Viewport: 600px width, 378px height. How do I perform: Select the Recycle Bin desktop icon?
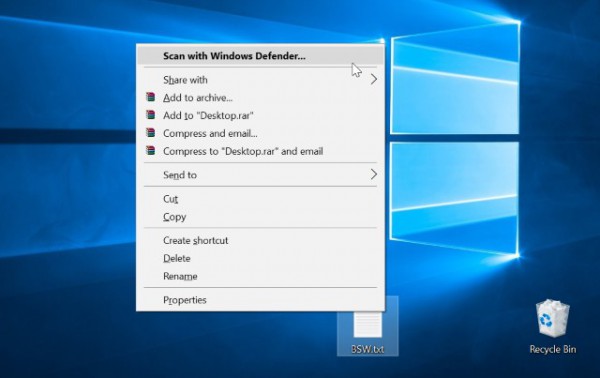pyautogui.click(x=553, y=318)
